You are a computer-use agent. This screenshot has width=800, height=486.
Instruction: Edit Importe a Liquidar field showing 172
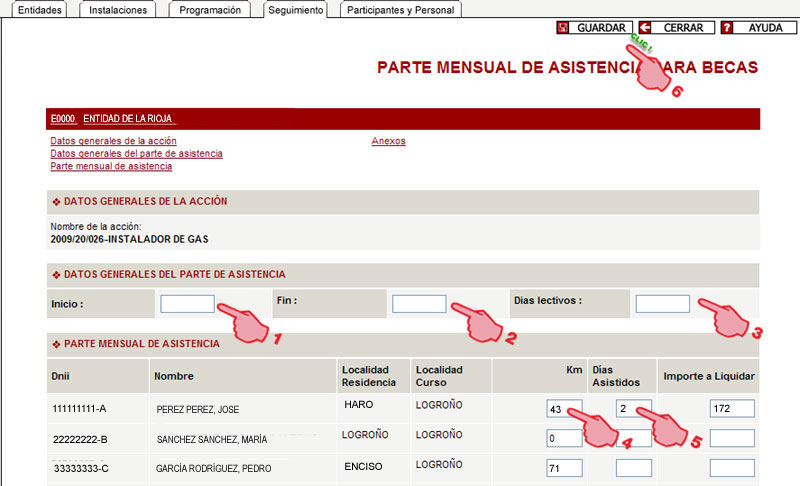(x=732, y=409)
